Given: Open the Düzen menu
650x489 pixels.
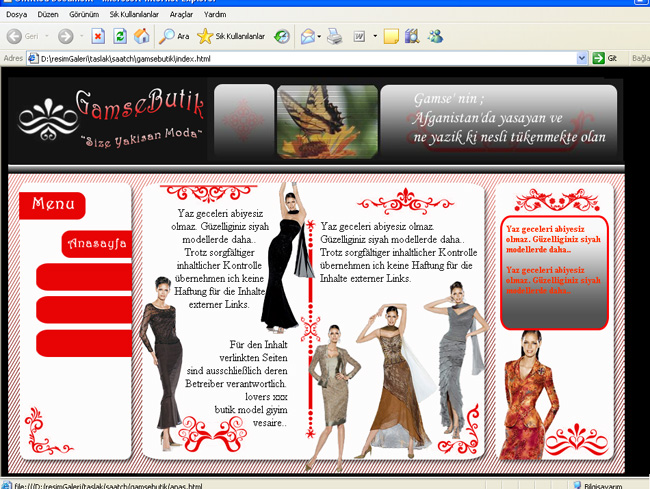Looking at the screenshot, I should coord(48,15).
